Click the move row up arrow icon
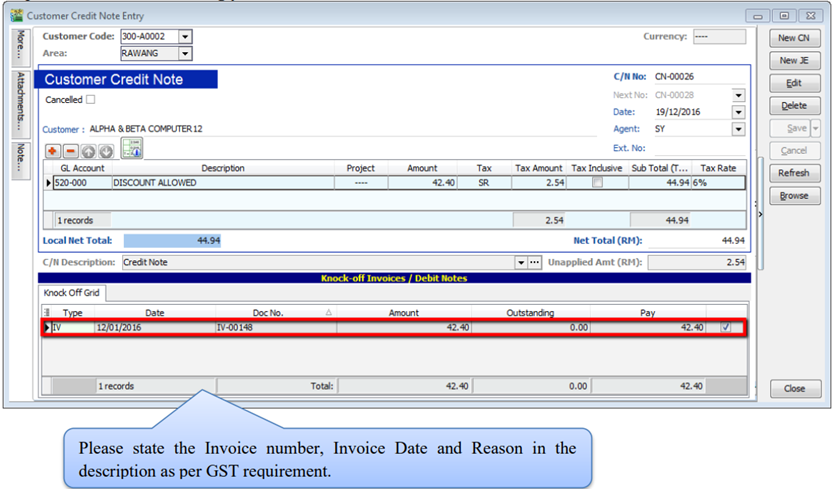 [88, 151]
